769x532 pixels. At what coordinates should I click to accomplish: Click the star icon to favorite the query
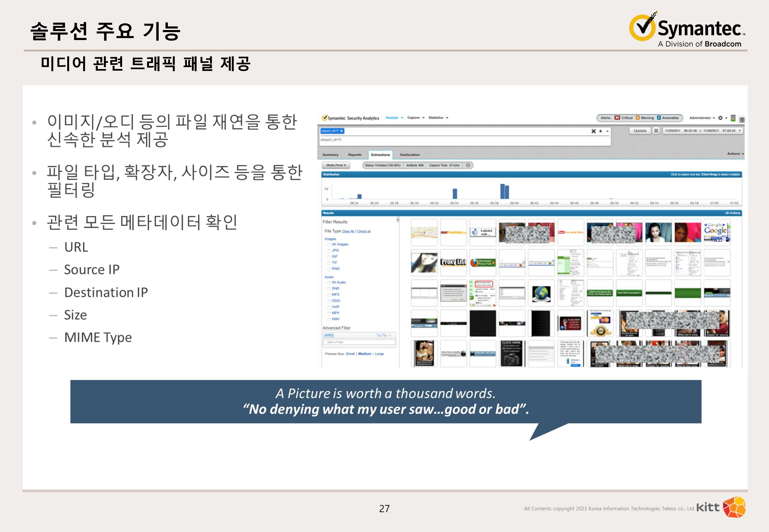(601, 131)
